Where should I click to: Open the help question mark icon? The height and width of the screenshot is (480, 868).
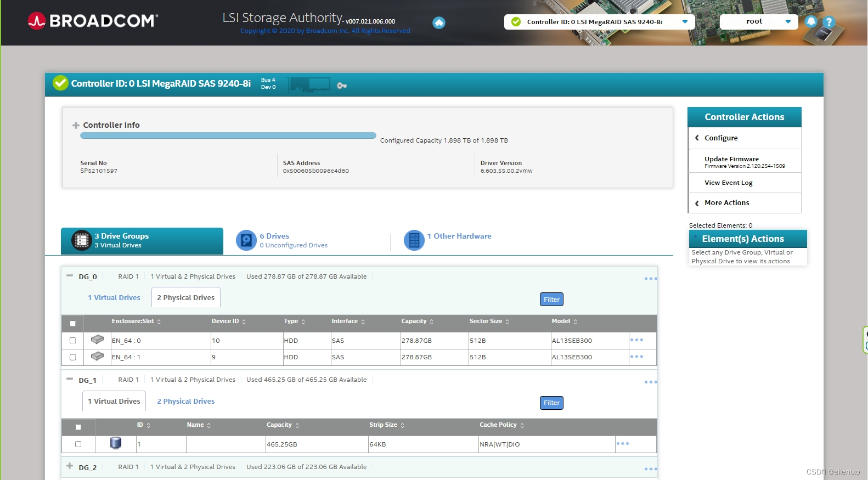pyautogui.click(x=829, y=22)
